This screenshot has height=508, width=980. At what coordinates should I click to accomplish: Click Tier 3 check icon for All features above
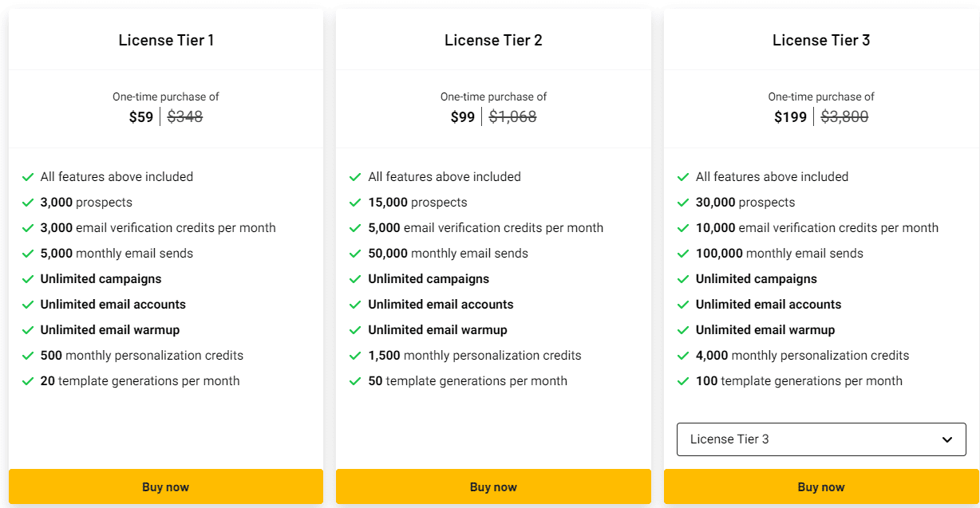click(x=683, y=177)
